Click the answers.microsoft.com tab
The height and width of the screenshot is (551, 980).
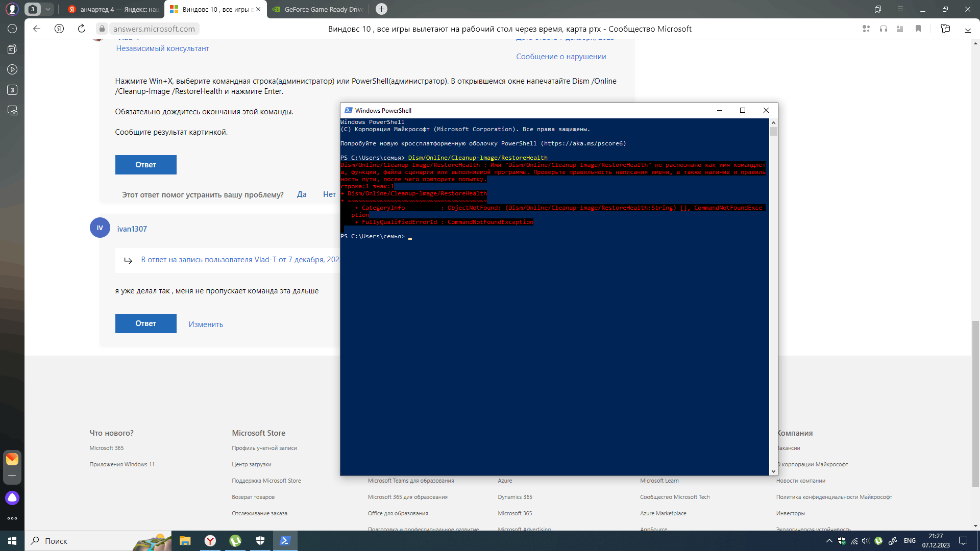point(215,9)
